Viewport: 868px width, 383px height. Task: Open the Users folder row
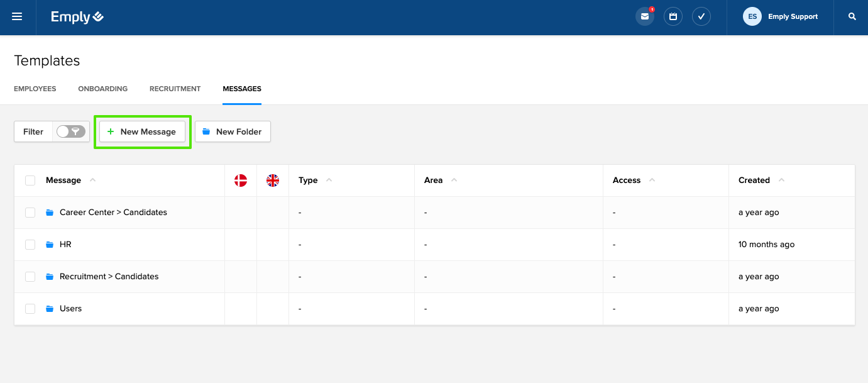(71, 308)
